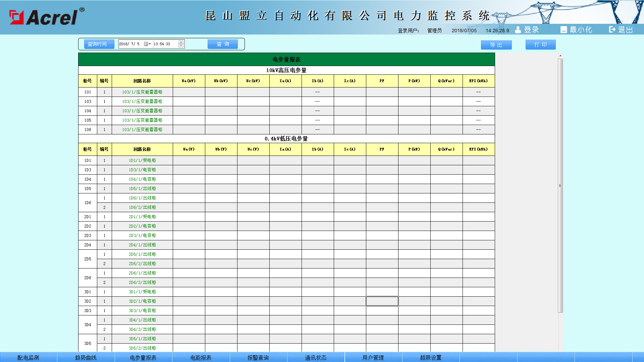
Task: Click the 最小化 minimize icon
Action: [x=563, y=30]
